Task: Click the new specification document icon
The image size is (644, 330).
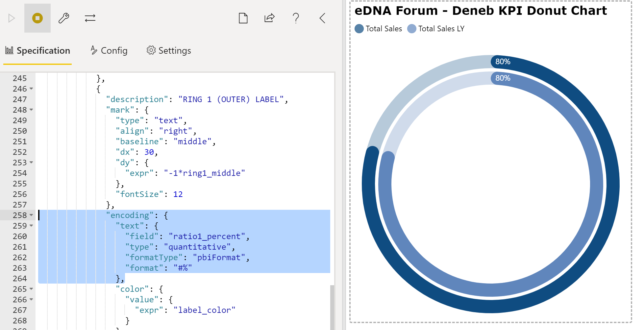Action: (x=243, y=18)
